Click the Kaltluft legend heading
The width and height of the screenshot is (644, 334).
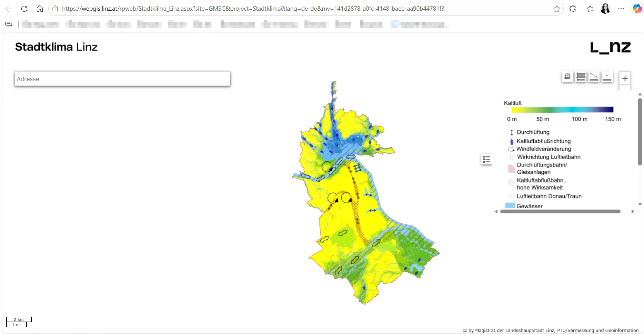click(x=513, y=103)
